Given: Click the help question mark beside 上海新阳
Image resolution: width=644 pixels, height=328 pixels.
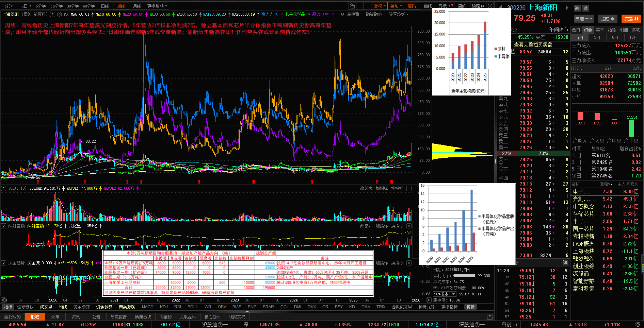Looking at the screenshot, I should 52,14.
